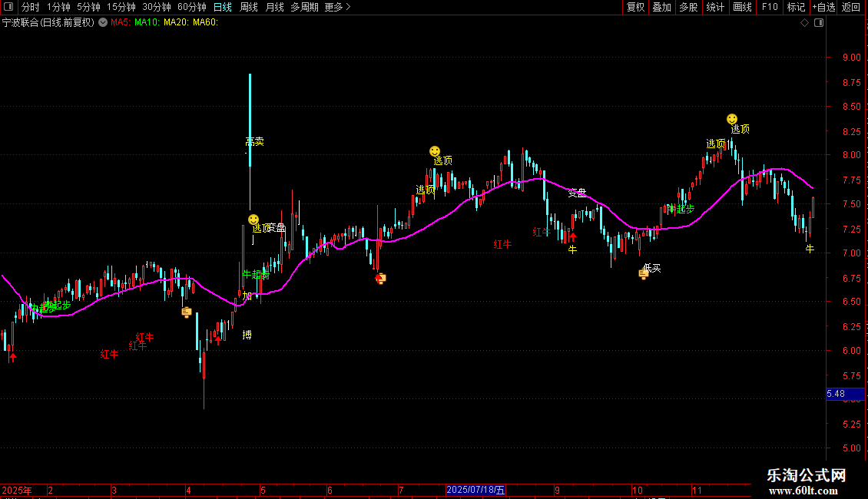This screenshot has height=499, width=868.
Task: Click the red up-arrow at the chart's left edge
Action: point(12,358)
